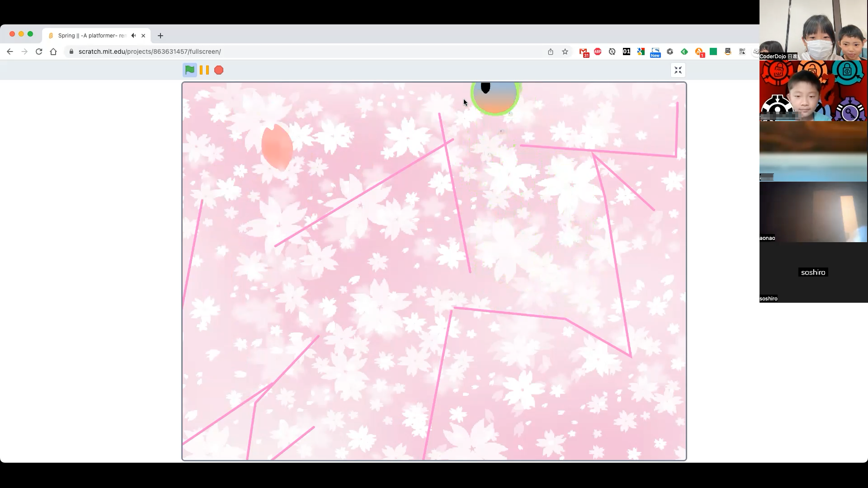This screenshot has width=868, height=488.
Task: Open the Gmail extension showing 31
Action: (584, 52)
